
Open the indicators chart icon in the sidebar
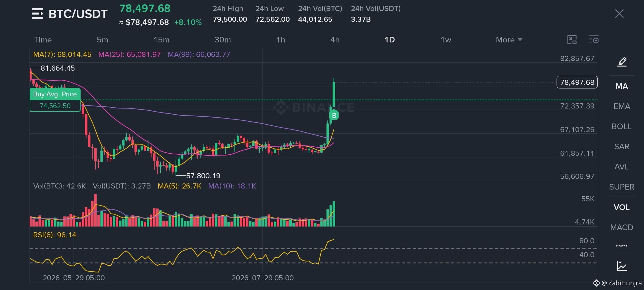pyautogui.click(x=622, y=266)
